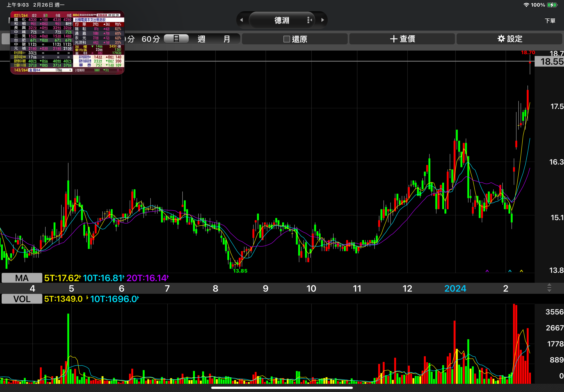
Task: Tap the 18.70 high price marker
Action: click(528, 53)
